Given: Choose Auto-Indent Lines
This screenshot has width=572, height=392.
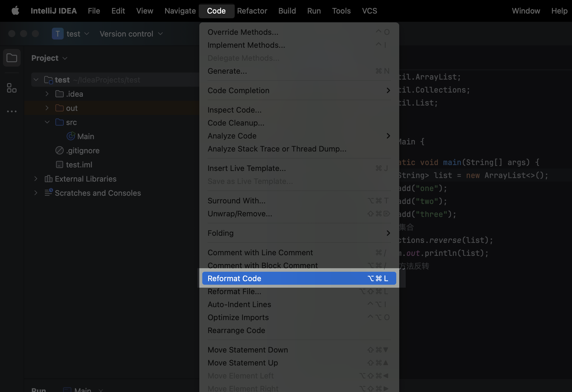Looking at the screenshot, I should click(x=299, y=304).
